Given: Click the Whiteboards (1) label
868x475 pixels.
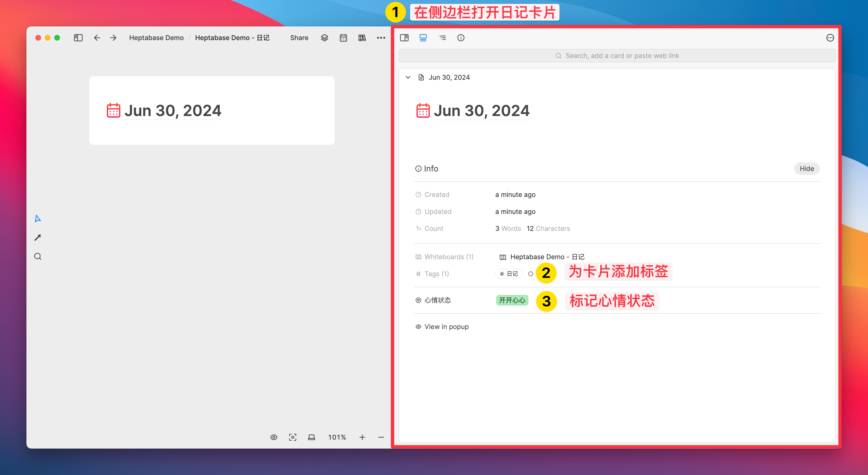Looking at the screenshot, I should (449, 257).
